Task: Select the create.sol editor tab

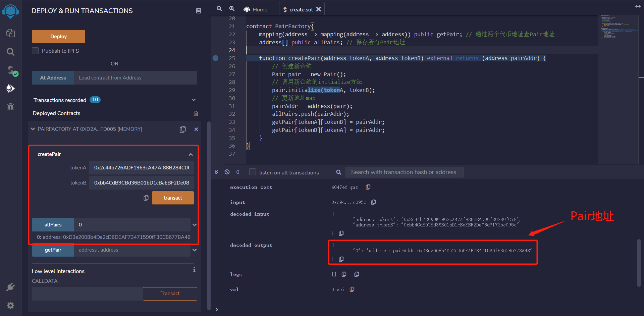Action: pos(301,9)
